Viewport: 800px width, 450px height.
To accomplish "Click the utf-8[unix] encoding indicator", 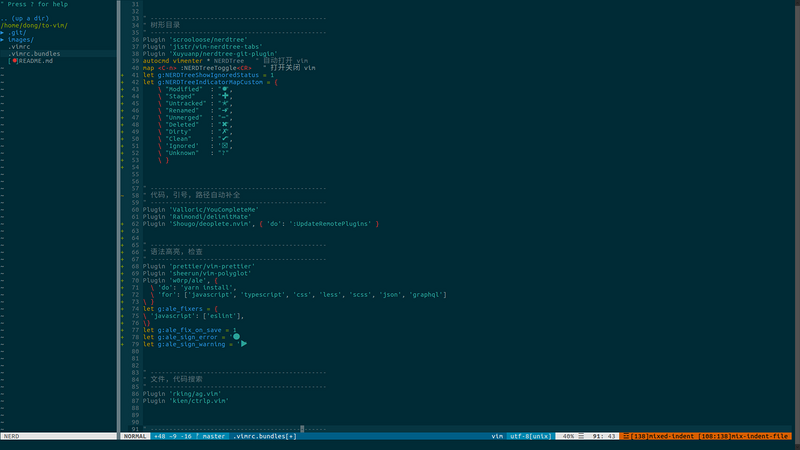I will click(x=531, y=436).
